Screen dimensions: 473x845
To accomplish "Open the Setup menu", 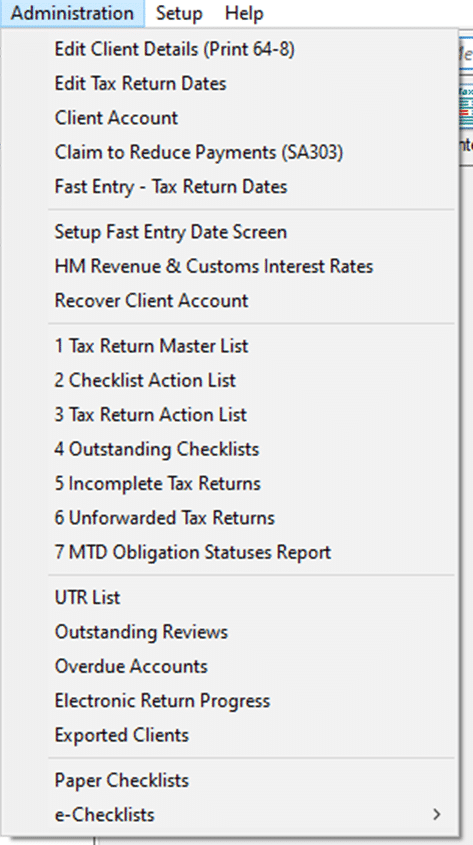I will click(179, 13).
